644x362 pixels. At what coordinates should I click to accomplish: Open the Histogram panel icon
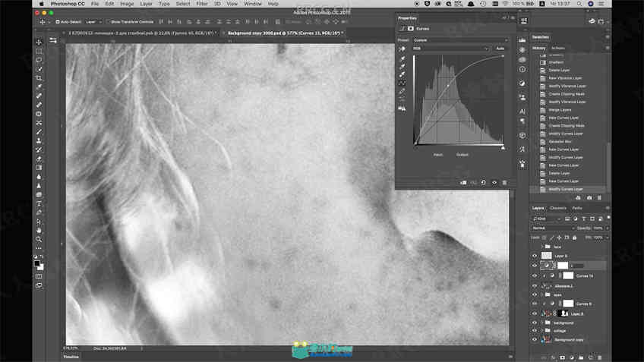(522, 39)
